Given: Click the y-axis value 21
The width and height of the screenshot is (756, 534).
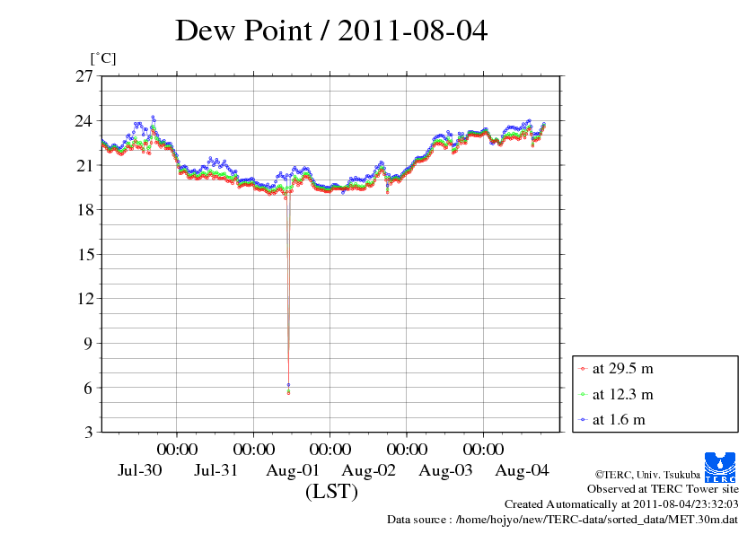Looking at the screenshot, I should [84, 165].
